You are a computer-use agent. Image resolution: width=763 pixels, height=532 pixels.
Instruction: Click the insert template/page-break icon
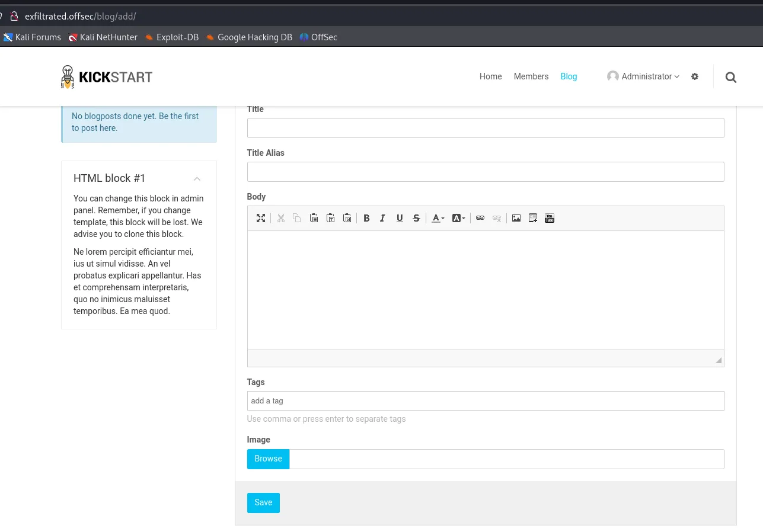(533, 218)
